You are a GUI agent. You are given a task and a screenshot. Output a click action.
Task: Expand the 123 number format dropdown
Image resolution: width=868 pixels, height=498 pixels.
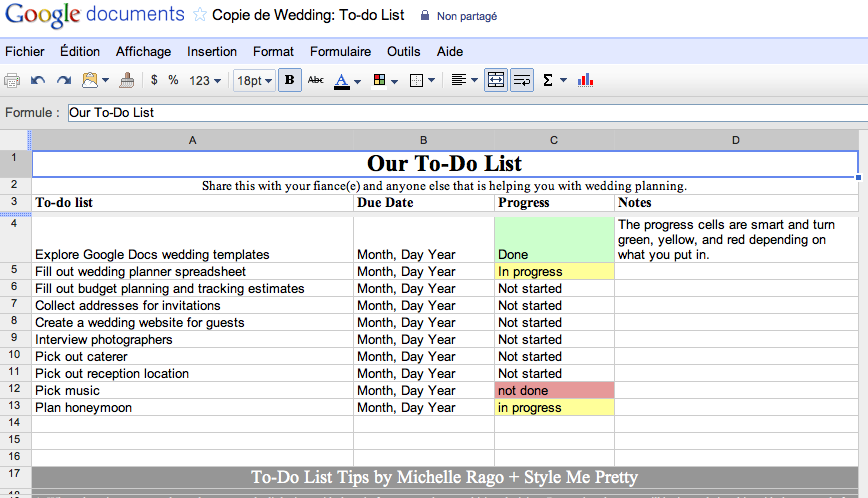[205, 80]
